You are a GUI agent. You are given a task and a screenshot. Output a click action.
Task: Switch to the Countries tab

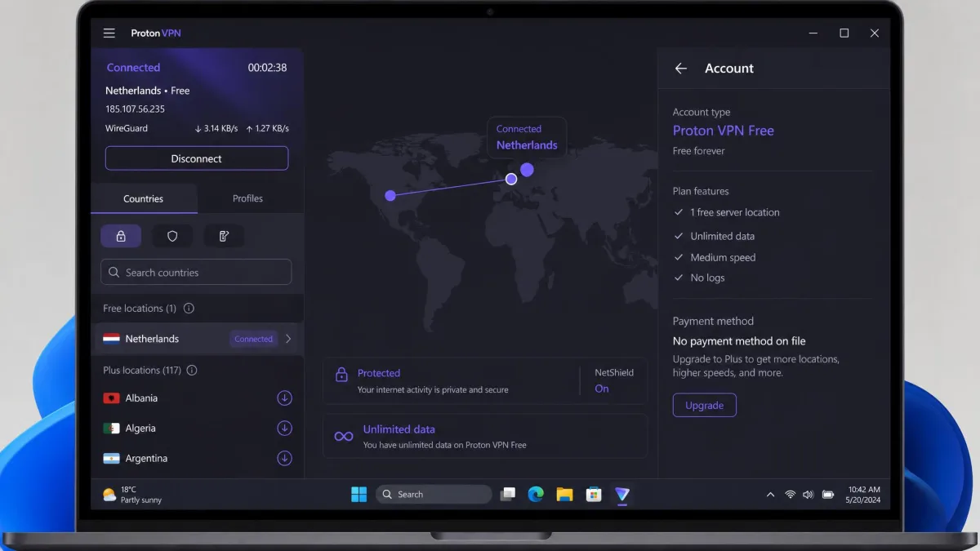tap(144, 198)
